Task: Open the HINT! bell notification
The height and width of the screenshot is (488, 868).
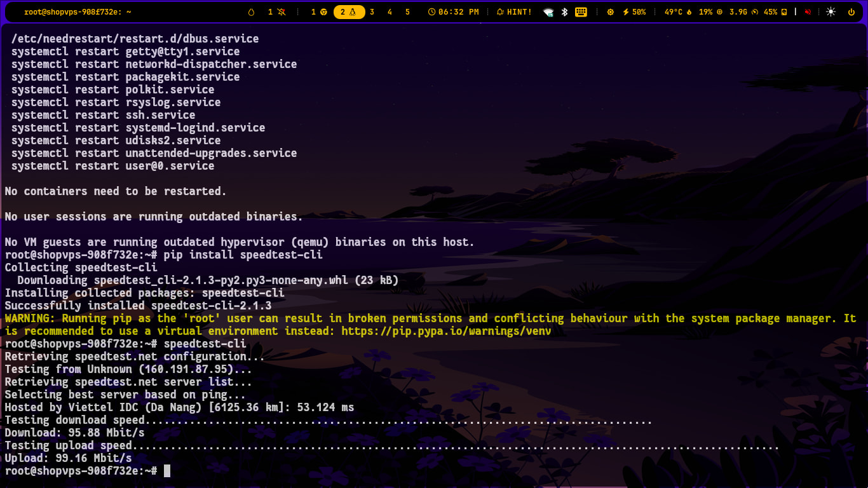Action: click(x=514, y=12)
